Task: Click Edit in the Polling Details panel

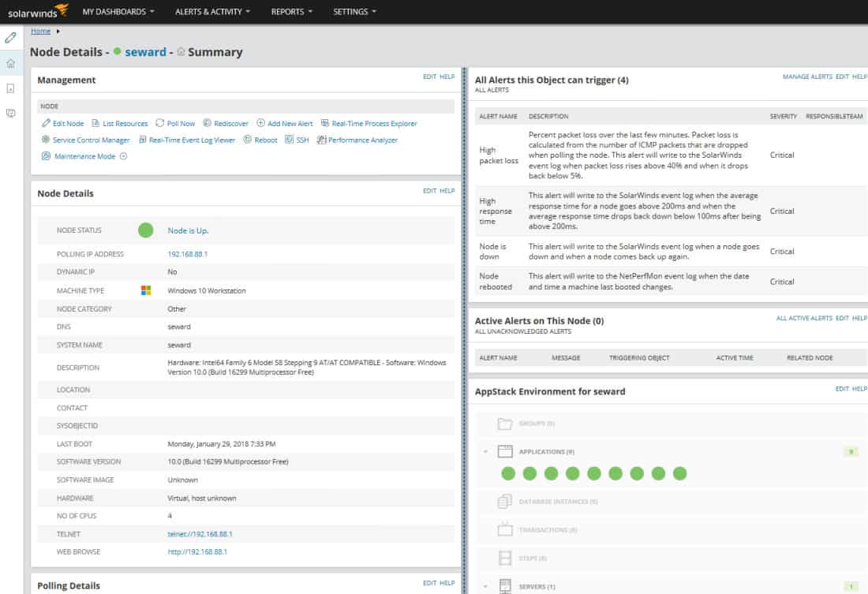Action: pos(429,584)
